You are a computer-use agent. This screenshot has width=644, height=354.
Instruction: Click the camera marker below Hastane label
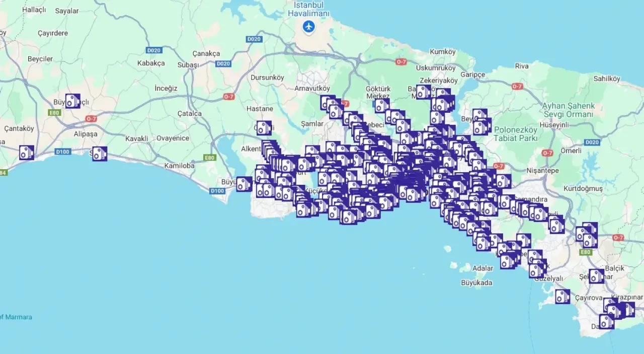click(264, 128)
